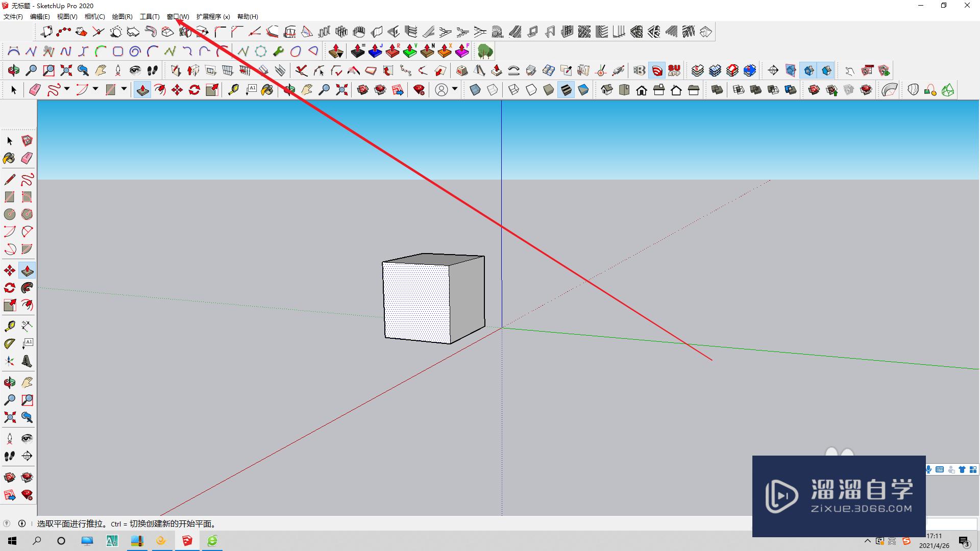Switch to Left view

pyautogui.click(x=694, y=90)
